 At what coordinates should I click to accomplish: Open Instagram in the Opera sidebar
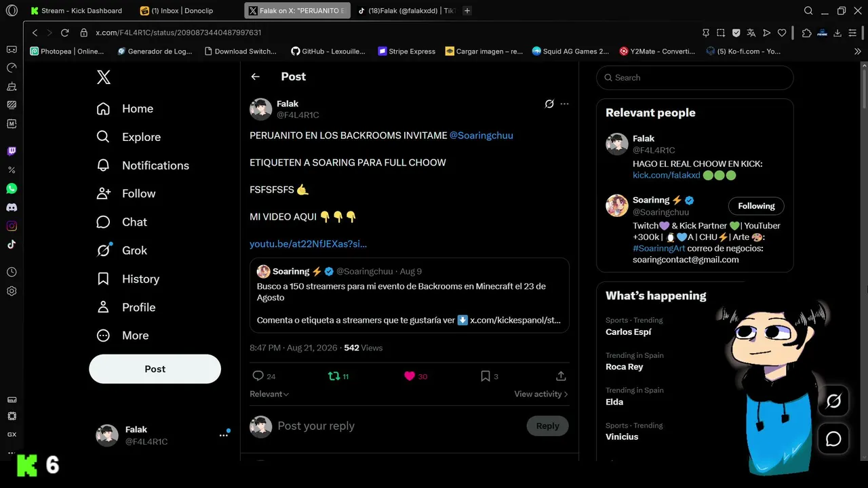click(x=12, y=226)
